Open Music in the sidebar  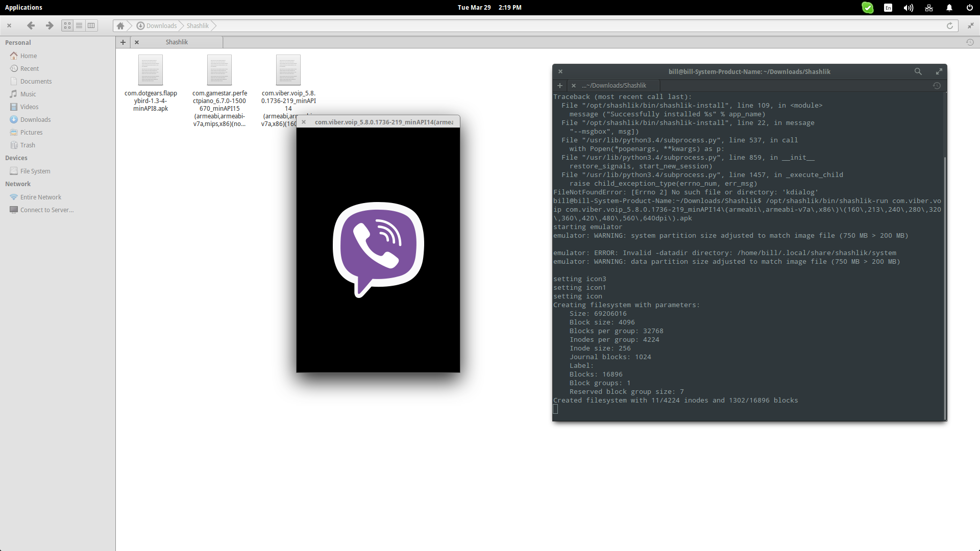click(x=28, y=94)
